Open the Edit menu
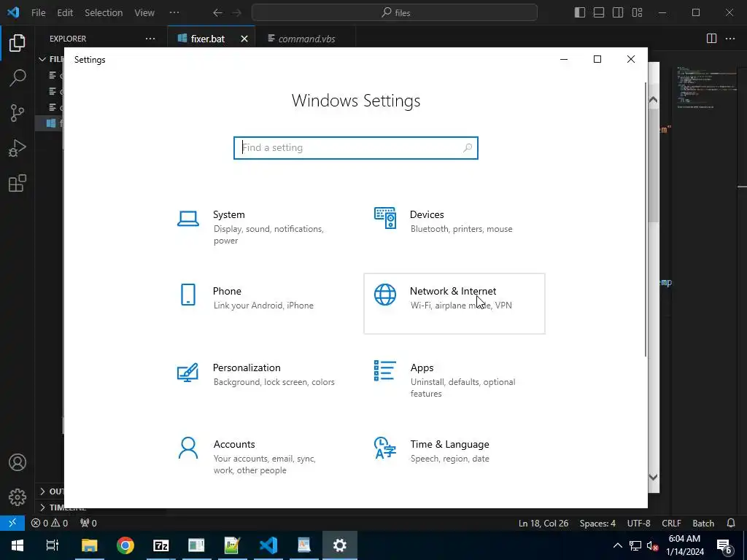Viewport: 747px width, 560px height. click(x=65, y=13)
